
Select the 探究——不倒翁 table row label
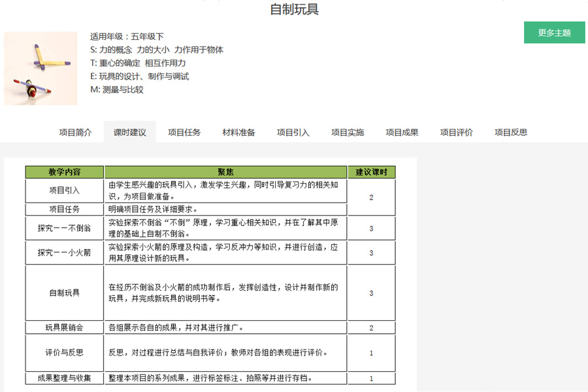[x=65, y=229]
